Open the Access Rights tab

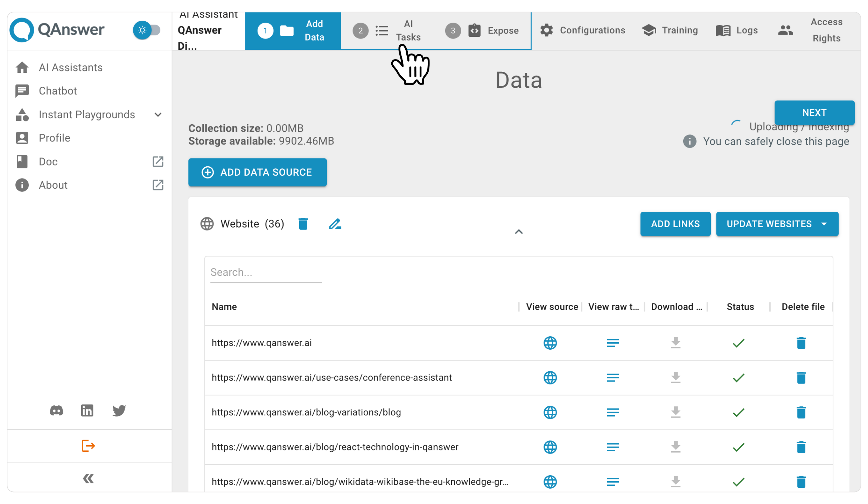tap(811, 30)
